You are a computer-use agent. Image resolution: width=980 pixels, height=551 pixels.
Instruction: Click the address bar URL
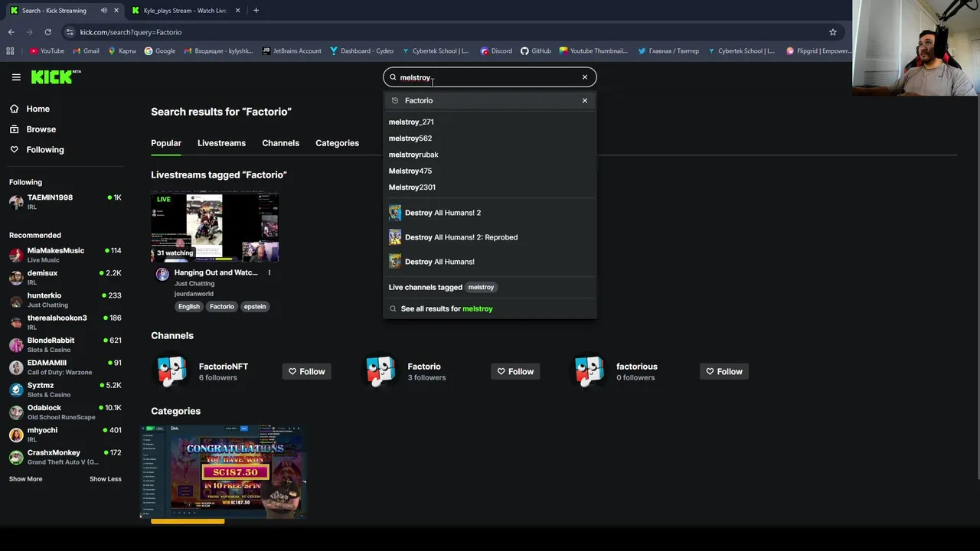tap(131, 32)
